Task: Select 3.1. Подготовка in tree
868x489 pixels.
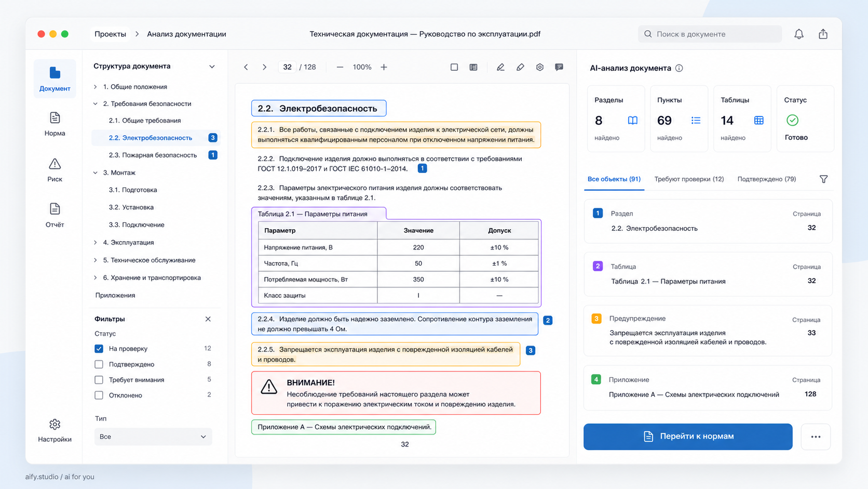Action: coord(133,190)
